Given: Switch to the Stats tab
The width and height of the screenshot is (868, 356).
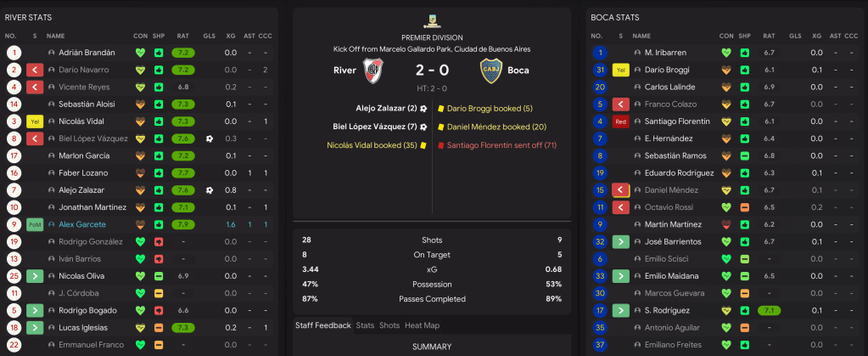Looking at the screenshot, I should tap(365, 325).
